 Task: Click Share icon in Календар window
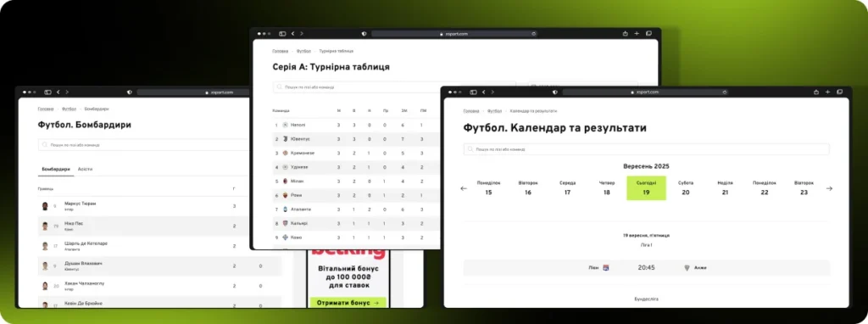(x=816, y=92)
